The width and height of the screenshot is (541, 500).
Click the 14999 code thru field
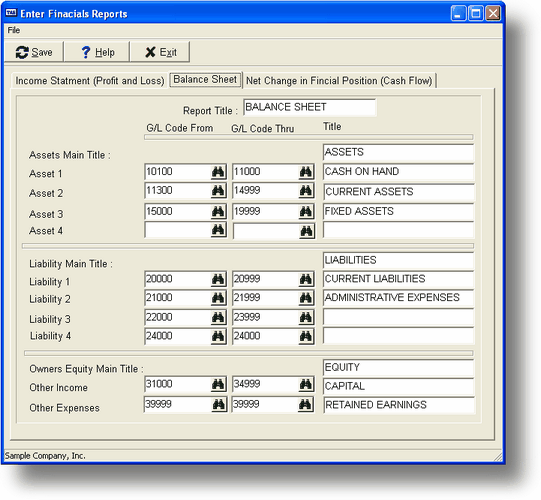[x=266, y=190]
